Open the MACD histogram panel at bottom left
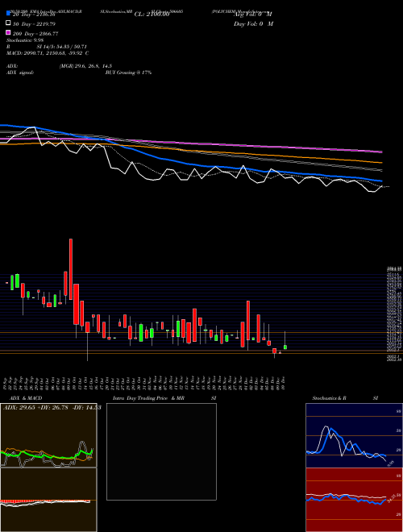This screenshot has height=532, width=403. (48, 500)
